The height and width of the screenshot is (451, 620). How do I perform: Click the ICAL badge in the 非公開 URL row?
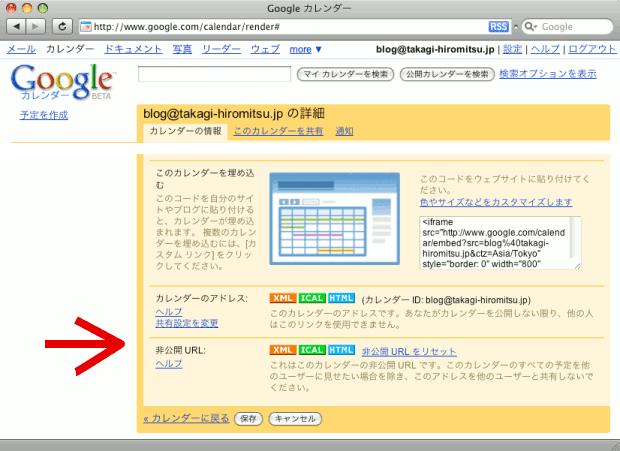312,350
